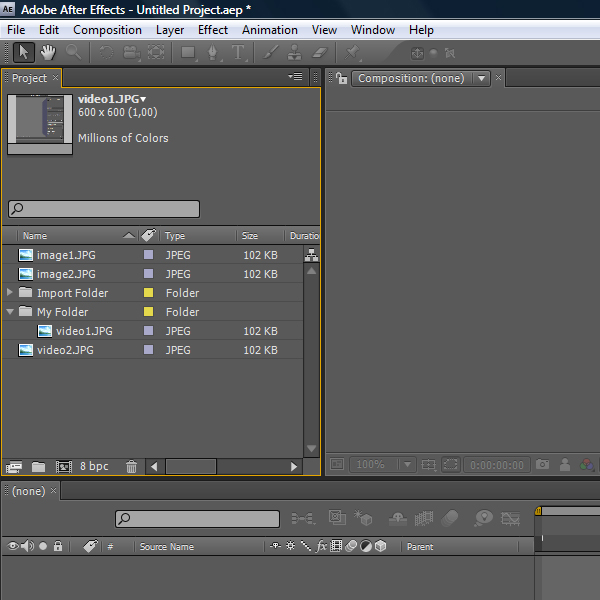This screenshot has width=600, height=600.
Task: Click the Show Last Snapshot icon
Action: (x=565, y=465)
